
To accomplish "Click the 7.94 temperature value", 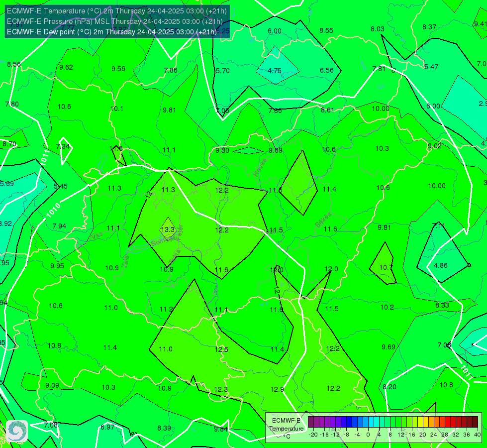I will click(x=59, y=225).
